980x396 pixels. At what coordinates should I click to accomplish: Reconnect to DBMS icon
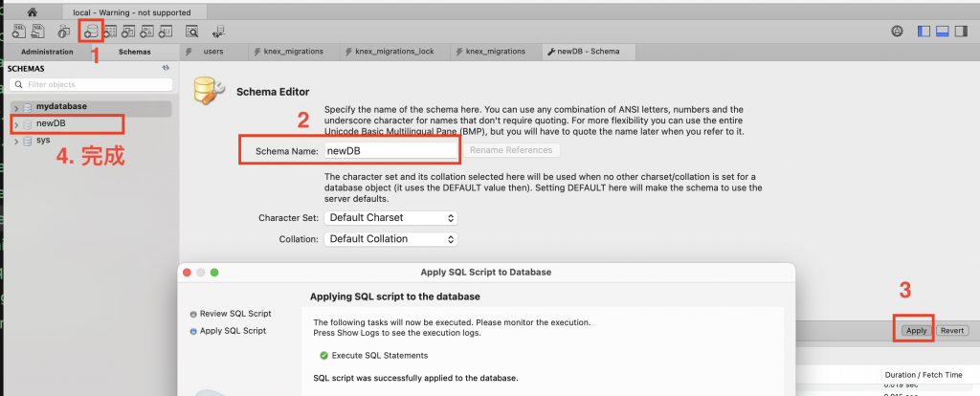[219, 31]
